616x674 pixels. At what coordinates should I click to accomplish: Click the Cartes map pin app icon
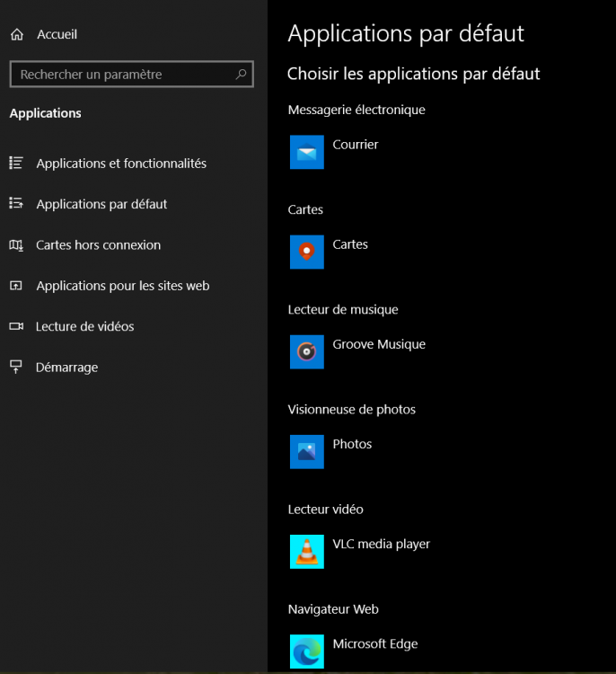click(307, 252)
